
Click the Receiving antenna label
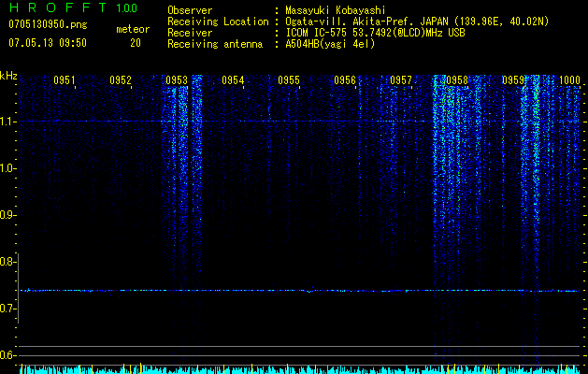(x=215, y=44)
